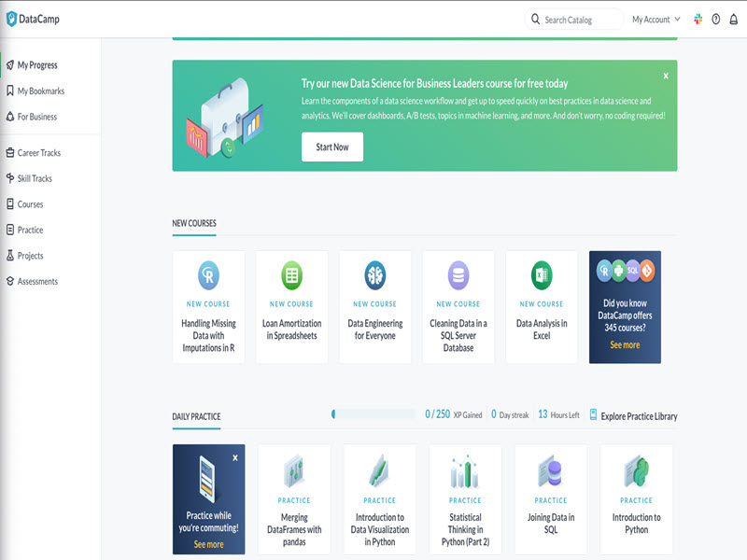Click the Practice sidebar icon
This screenshot has height=560, width=747.
pyautogui.click(x=10, y=230)
